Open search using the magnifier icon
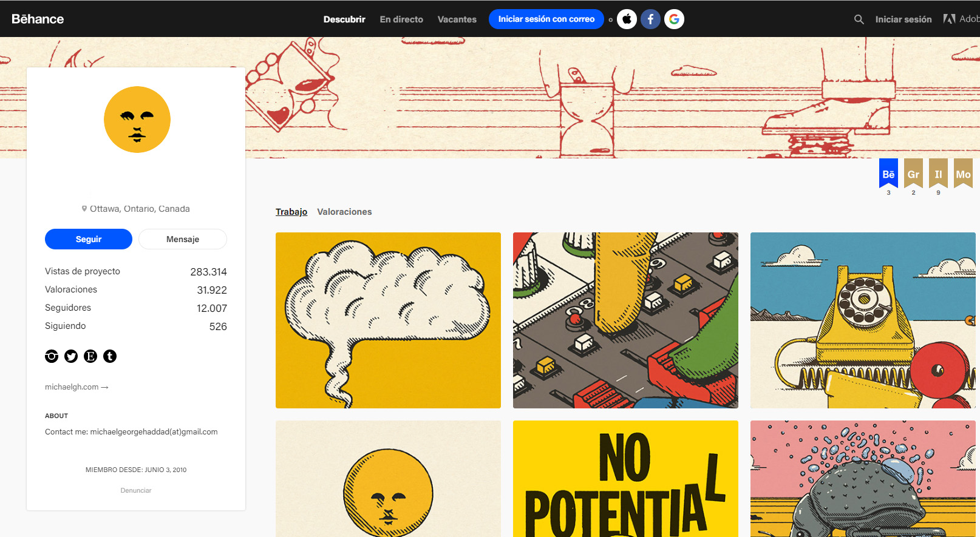This screenshot has height=537, width=980. [859, 19]
